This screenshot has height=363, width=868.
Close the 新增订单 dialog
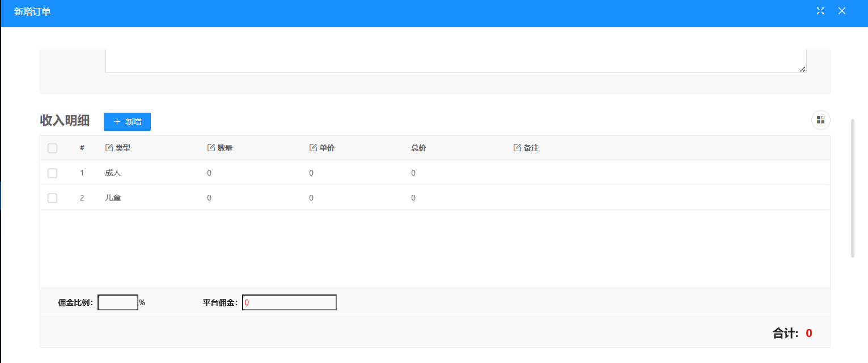pos(842,11)
